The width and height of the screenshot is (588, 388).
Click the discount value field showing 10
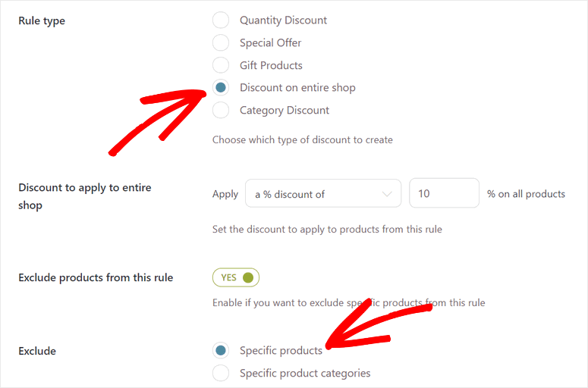click(x=444, y=194)
